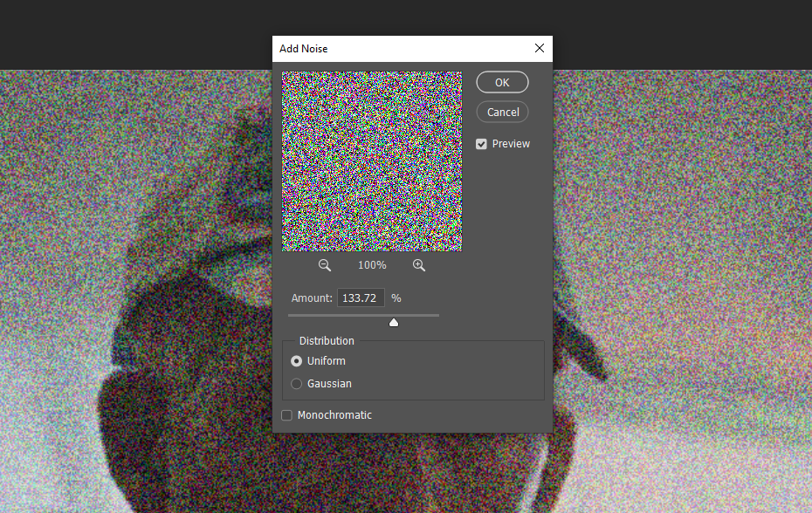The height and width of the screenshot is (513, 812).
Task: Select Gaussian distribution
Action: (x=296, y=384)
